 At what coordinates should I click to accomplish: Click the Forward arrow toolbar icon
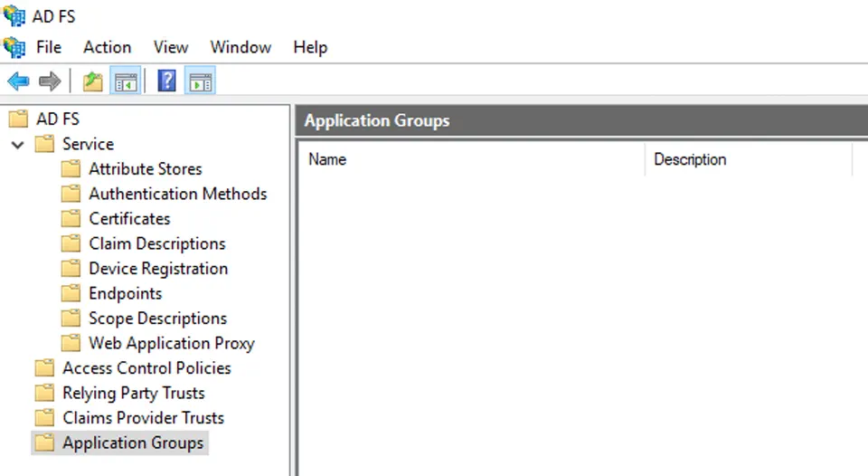pyautogui.click(x=50, y=81)
